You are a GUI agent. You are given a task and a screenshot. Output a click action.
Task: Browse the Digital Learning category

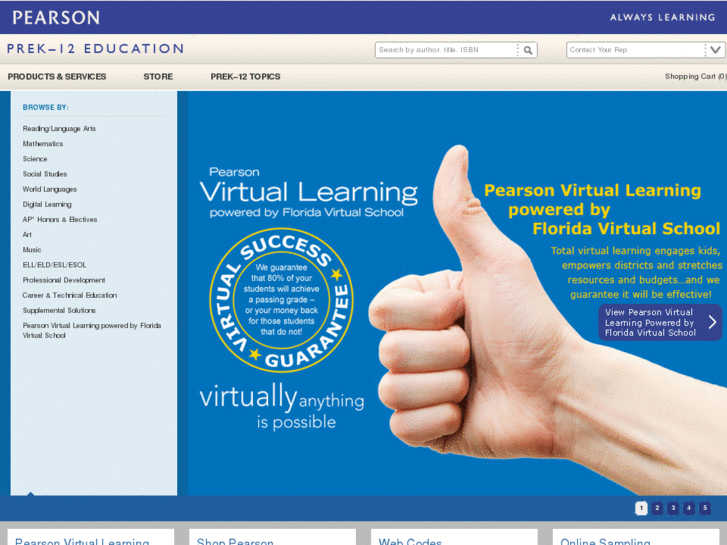tap(47, 205)
